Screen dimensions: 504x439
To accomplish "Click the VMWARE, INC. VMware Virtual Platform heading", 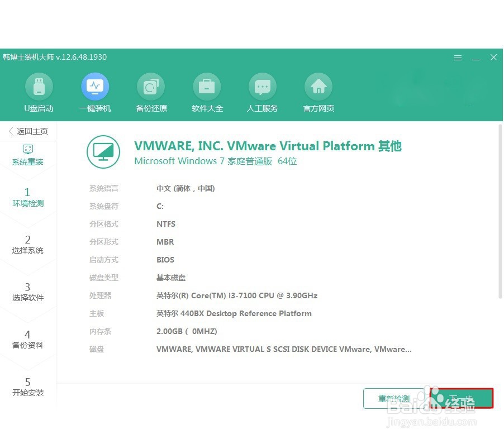I will (x=268, y=146).
